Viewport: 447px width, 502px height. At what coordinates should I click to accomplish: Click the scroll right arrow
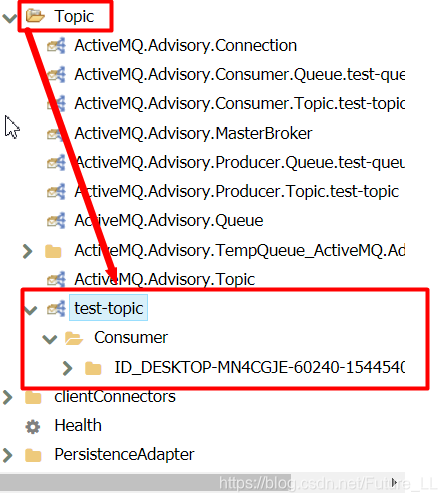tap(395, 482)
